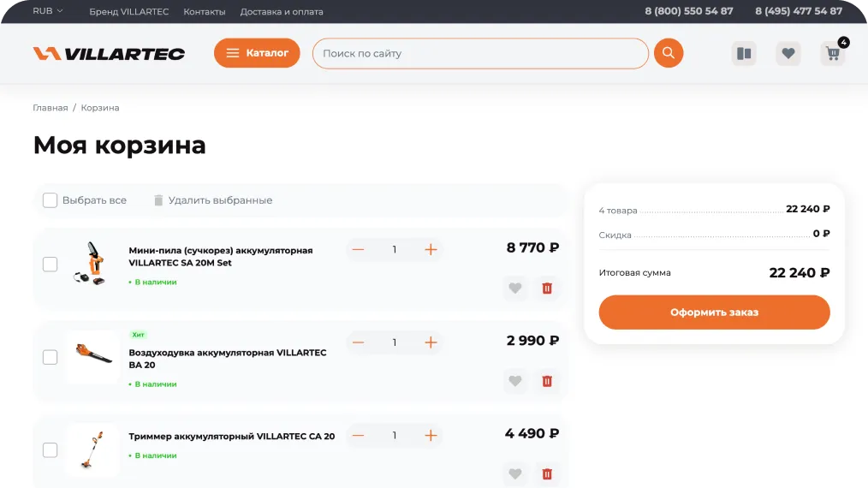Increase quantity of Воздуходувка BA 20

point(431,342)
